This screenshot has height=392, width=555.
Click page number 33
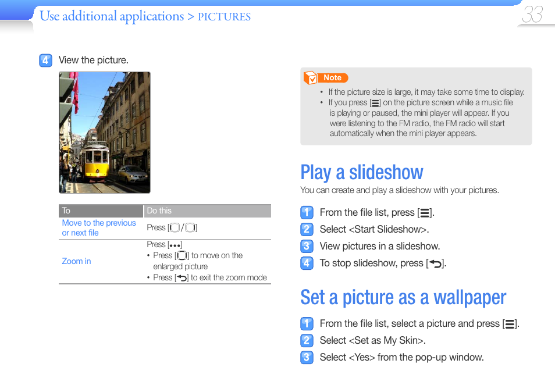532,15
